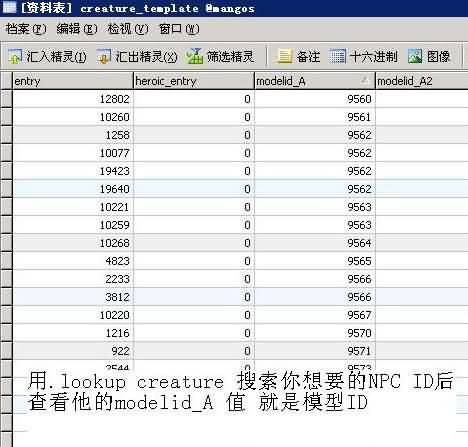Toggle sort arrow on modelid_A header
The height and width of the screenshot is (447, 468).
365,80
